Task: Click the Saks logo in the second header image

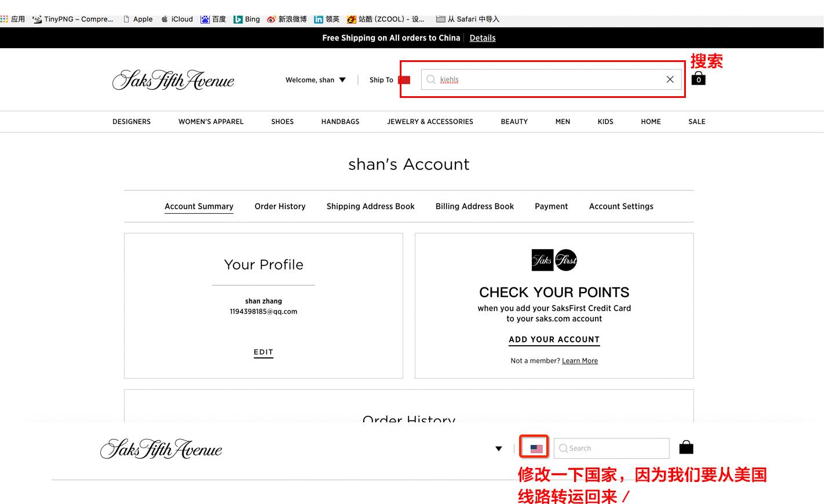Action: [161, 449]
